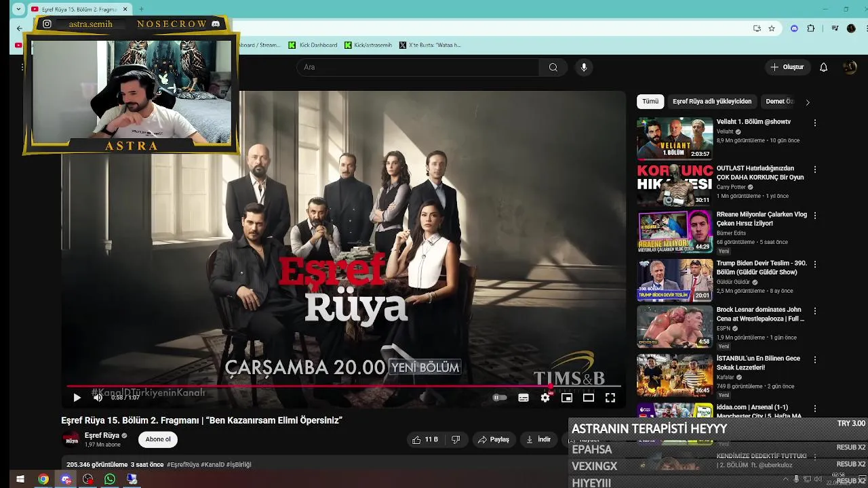868x488 pixels.
Task: Open the Eşref Rüya channel name
Action: click(102, 435)
